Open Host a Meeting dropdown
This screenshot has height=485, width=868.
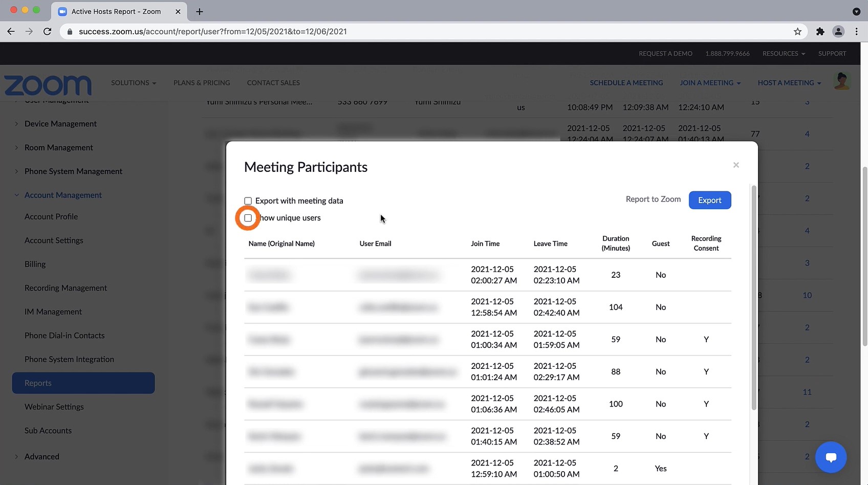pyautogui.click(x=789, y=83)
